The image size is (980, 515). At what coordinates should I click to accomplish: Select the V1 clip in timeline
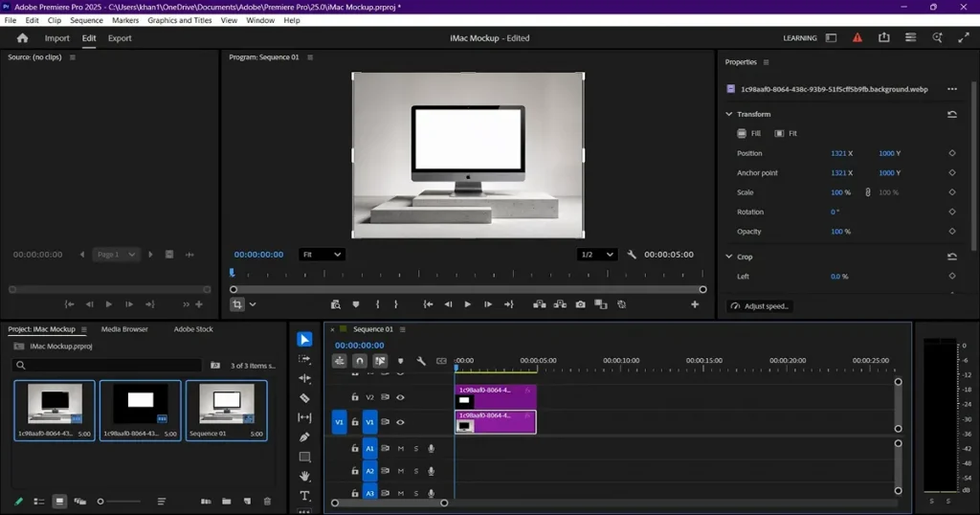[x=496, y=422]
